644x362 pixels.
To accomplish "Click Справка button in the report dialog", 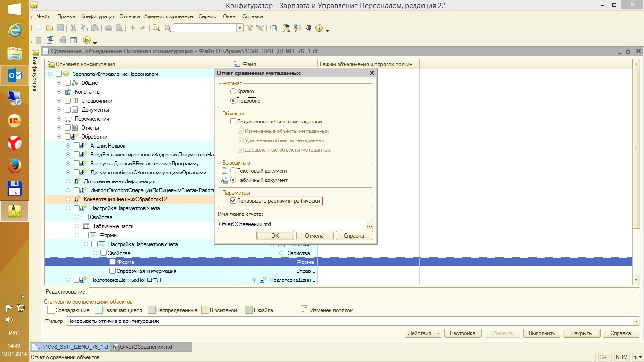I will 354,236.
